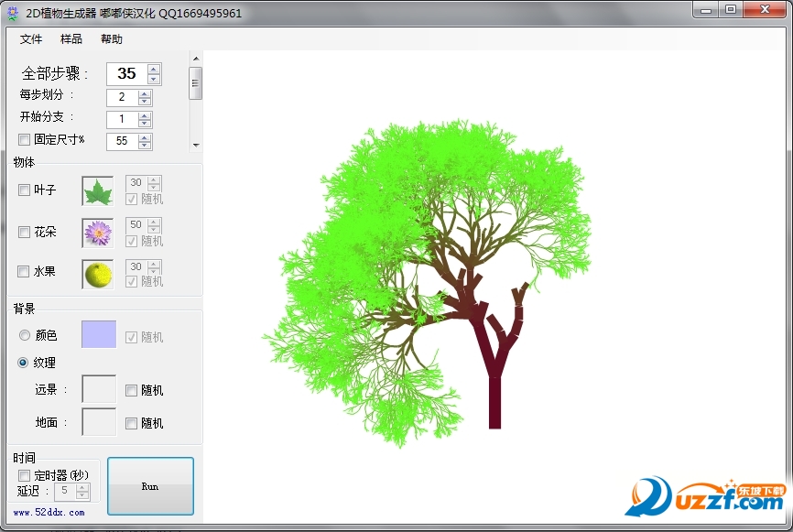Click the lavender background color swatch
The height and width of the screenshot is (532, 793).
(99, 334)
